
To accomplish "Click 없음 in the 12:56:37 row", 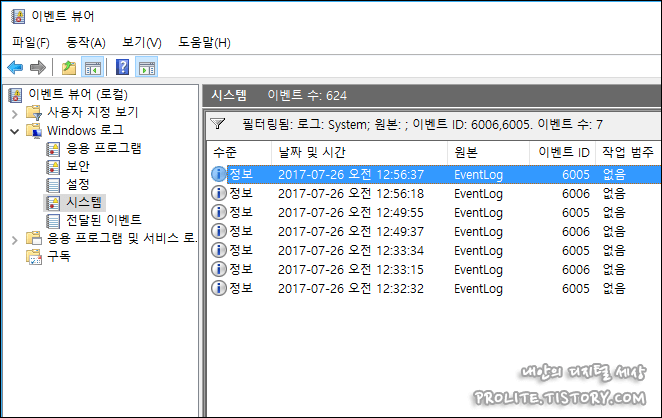I will pos(614,174).
